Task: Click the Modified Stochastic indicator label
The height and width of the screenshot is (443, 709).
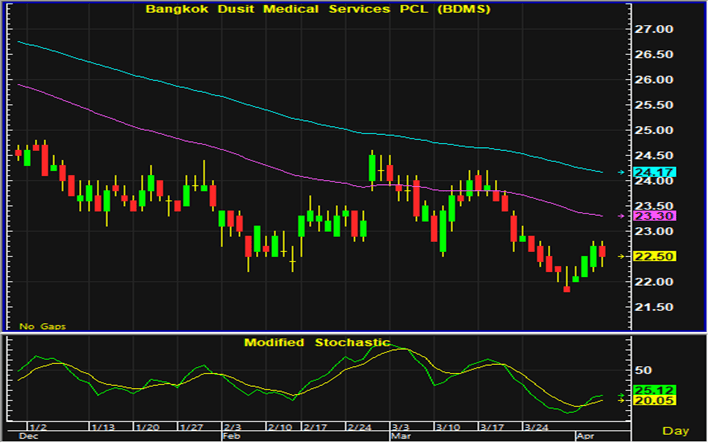Action: (317, 342)
